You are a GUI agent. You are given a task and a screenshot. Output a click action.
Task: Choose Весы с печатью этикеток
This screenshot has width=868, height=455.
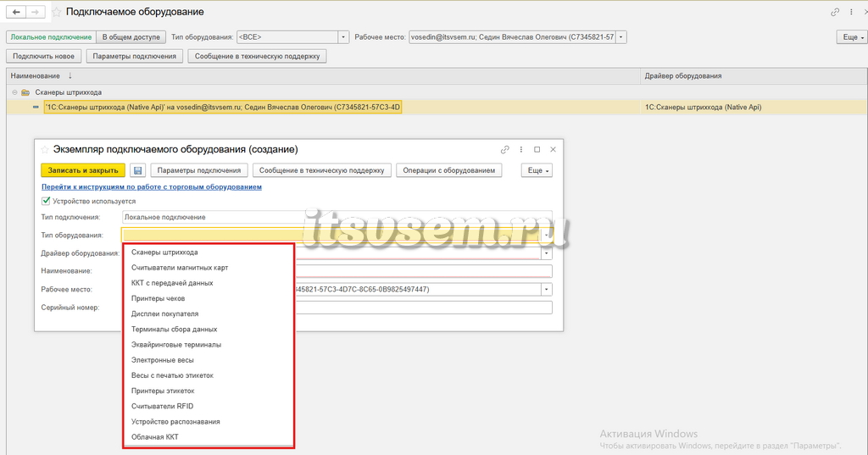point(209,375)
